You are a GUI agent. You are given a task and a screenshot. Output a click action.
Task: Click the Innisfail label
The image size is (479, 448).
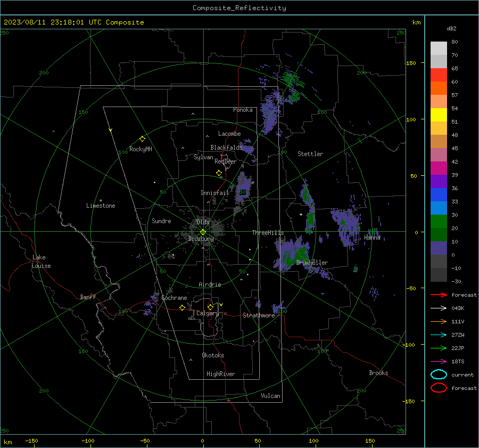[x=215, y=193]
